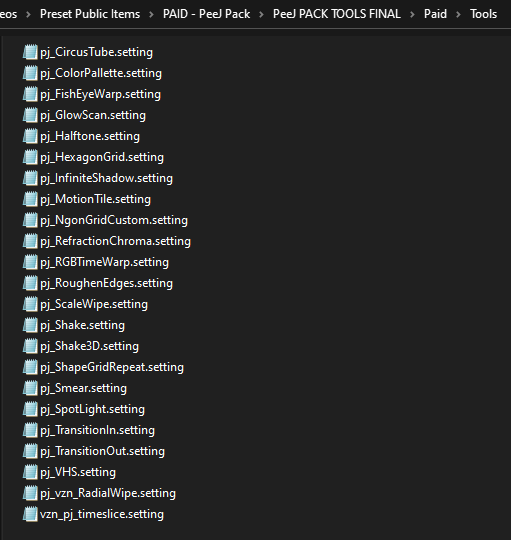Click the pj_InfiniteShadow.setting file icon

(x=30, y=178)
